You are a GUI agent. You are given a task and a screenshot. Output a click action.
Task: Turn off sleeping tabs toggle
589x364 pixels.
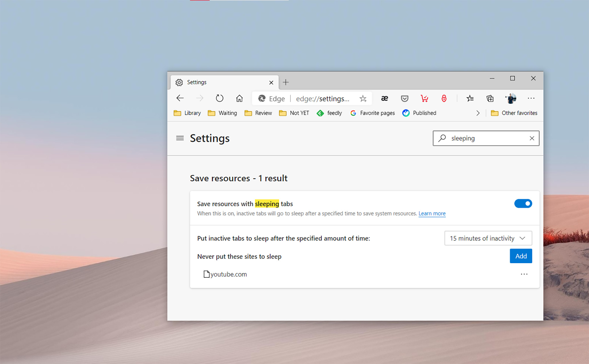[523, 203]
